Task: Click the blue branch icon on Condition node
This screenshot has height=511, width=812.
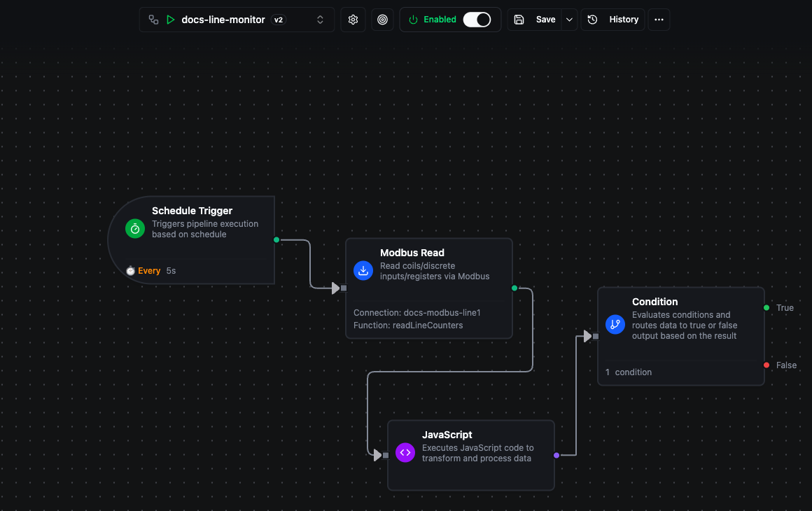Action: pyautogui.click(x=615, y=325)
